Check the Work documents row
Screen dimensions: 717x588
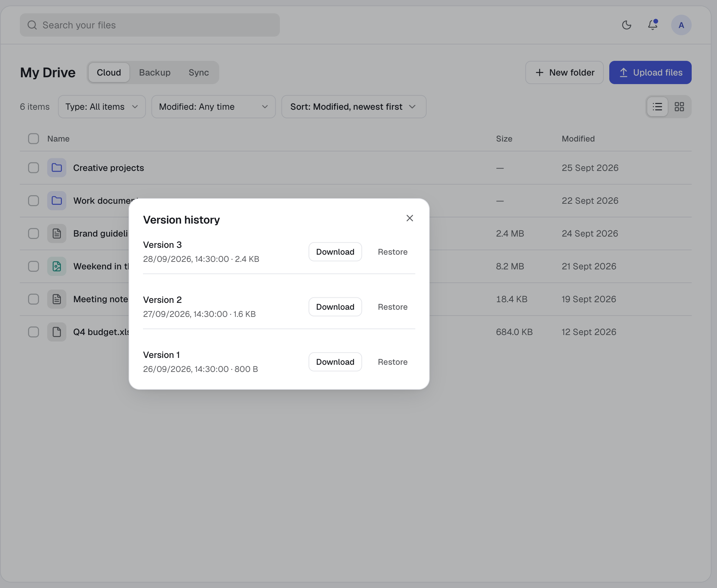34,201
